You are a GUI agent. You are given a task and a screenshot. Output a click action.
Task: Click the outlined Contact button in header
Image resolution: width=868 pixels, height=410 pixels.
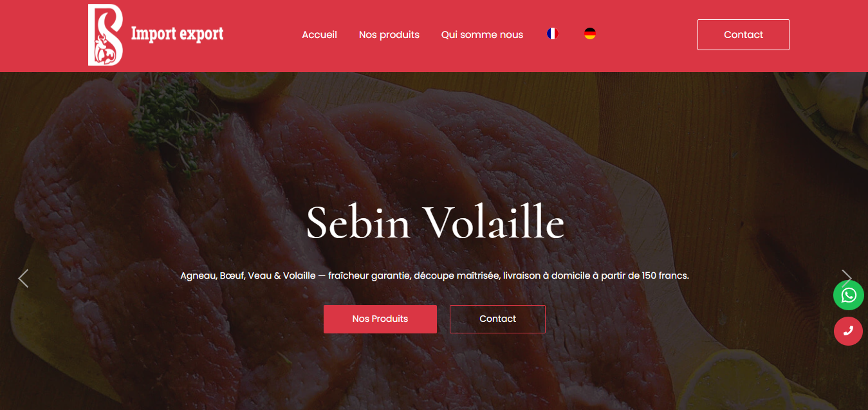click(743, 35)
